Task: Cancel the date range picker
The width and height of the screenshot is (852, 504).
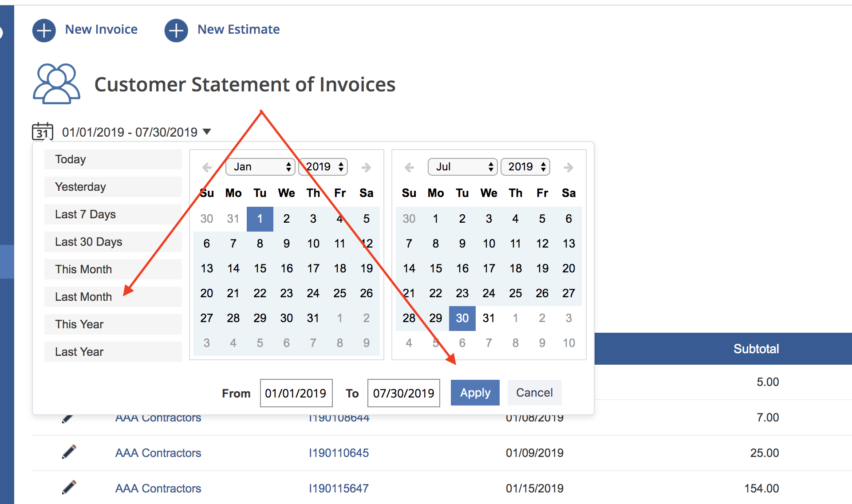Action: (534, 393)
